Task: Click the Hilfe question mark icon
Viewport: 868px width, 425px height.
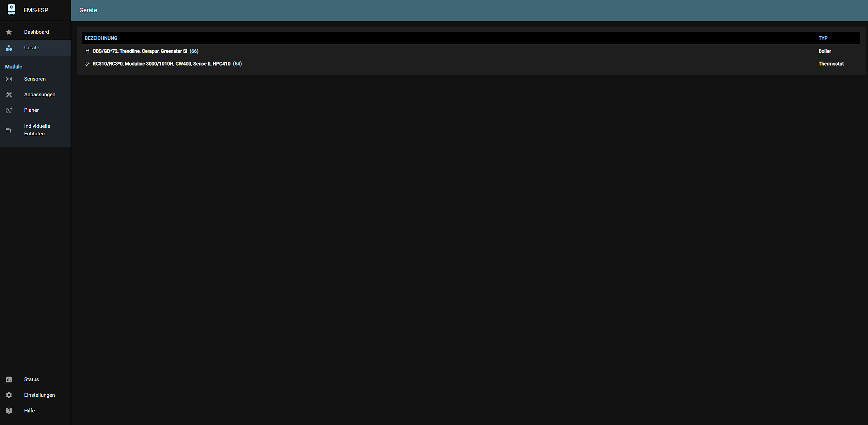Action: (9, 411)
